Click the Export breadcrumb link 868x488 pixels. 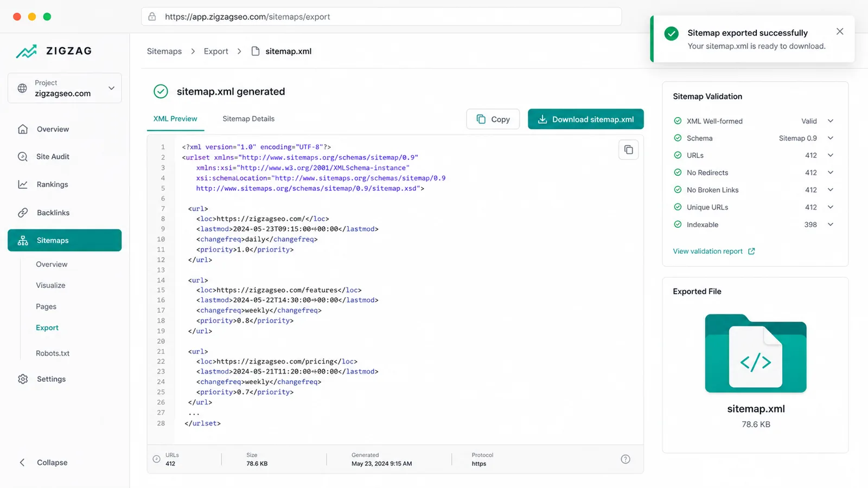click(x=216, y=51)
